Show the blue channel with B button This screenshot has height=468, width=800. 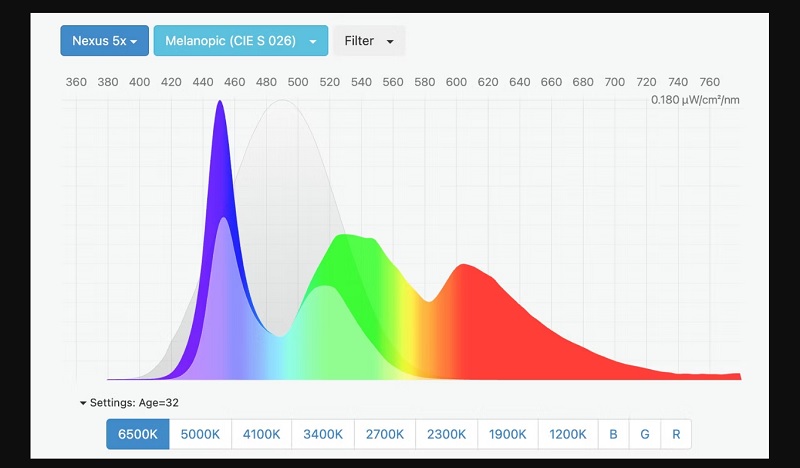[613, 434]
